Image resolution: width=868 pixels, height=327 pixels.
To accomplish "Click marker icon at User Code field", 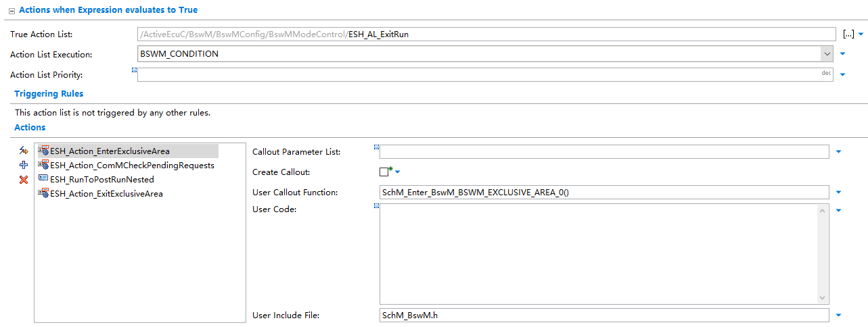I will pyautogui.click(x=376, y=206).
